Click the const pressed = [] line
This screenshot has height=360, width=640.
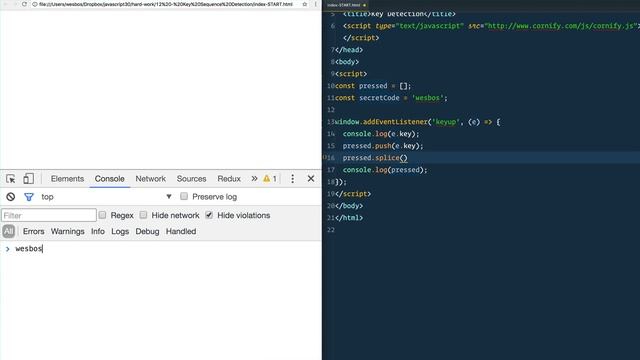tap(373, 86)
